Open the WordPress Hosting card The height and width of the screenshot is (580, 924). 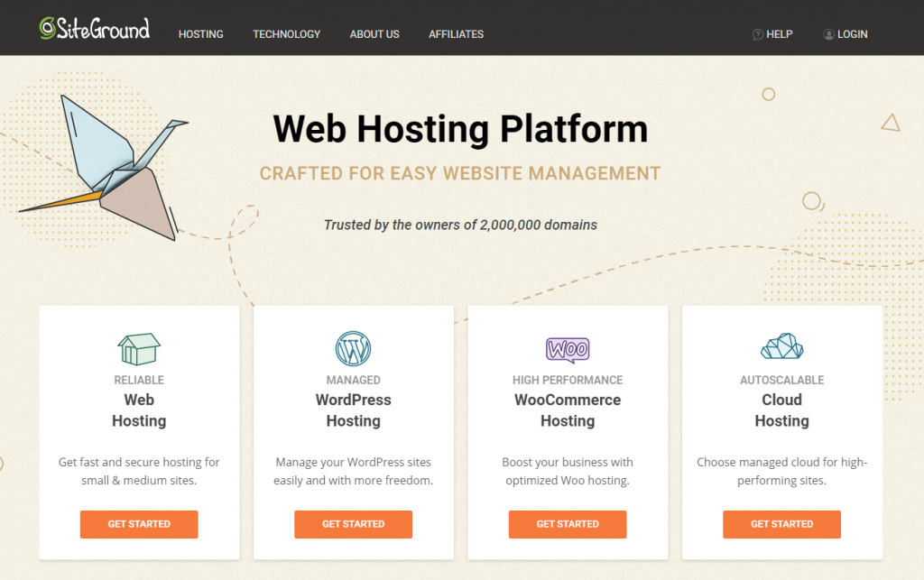[x=353, y=410]
